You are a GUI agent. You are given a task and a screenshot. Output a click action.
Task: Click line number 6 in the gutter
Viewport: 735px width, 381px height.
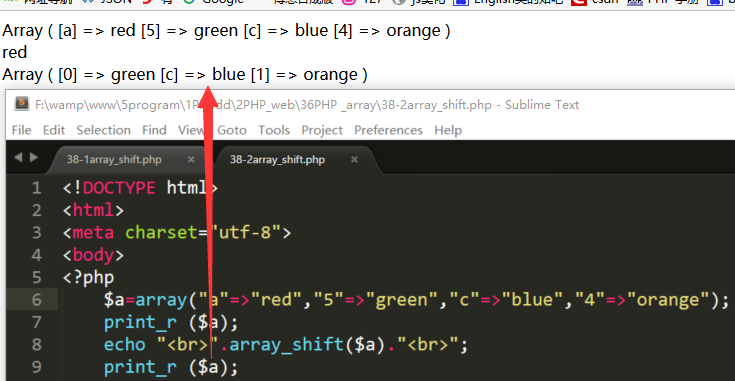click(37, 300)
